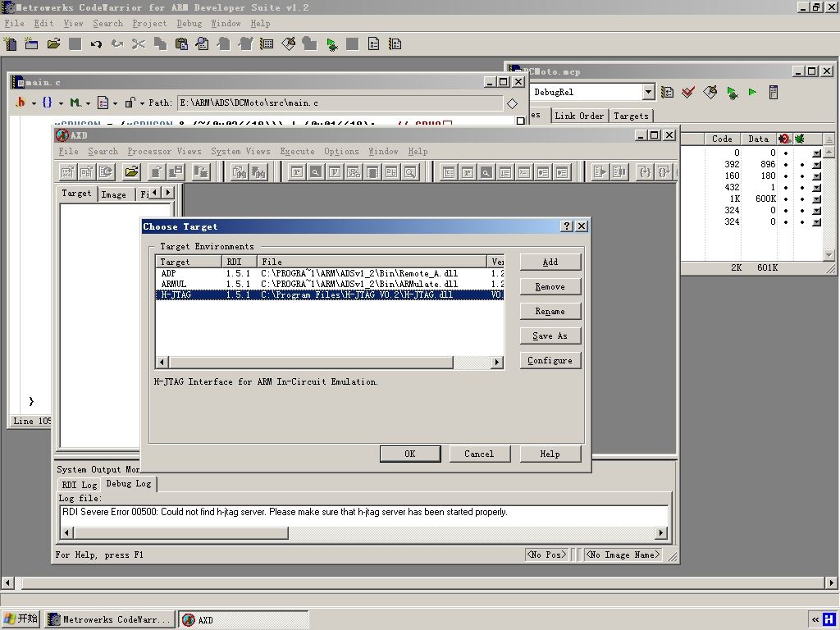Click the Project Inspector icon in DCMoto.mcp window

pos(773,92)
